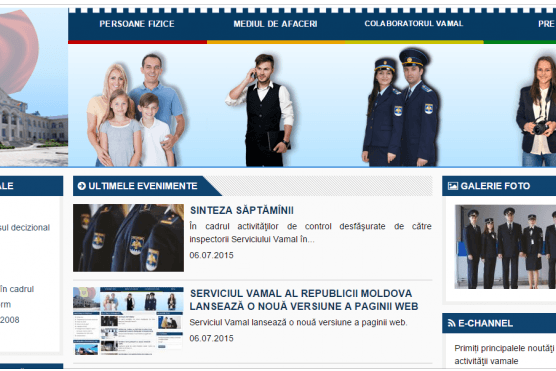Open the Ultimele Evenimente section header
This screenshot has height=371, width=556.
[143, 186]
